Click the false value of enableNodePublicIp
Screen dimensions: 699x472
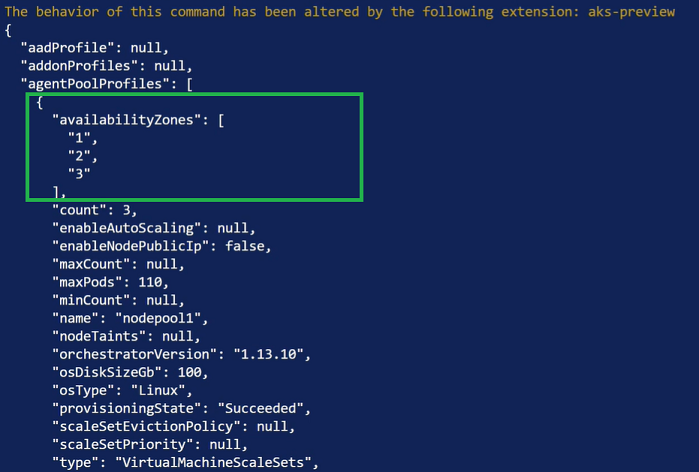pyautogui.click(x=245, y=246)
